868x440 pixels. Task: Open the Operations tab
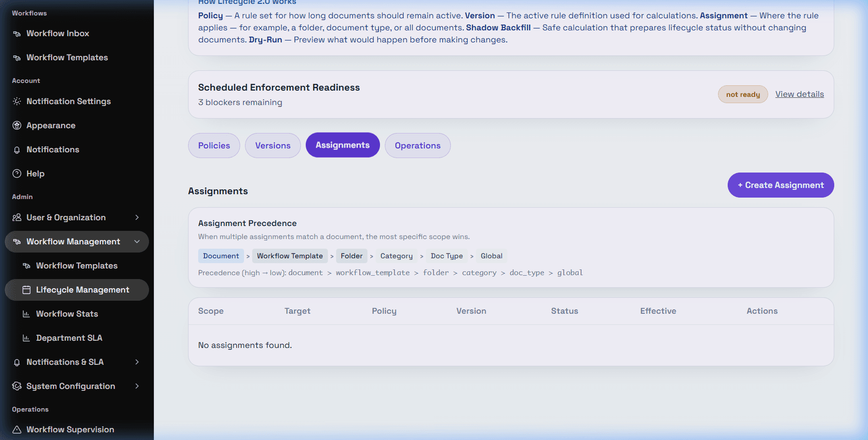click(418, 146)
